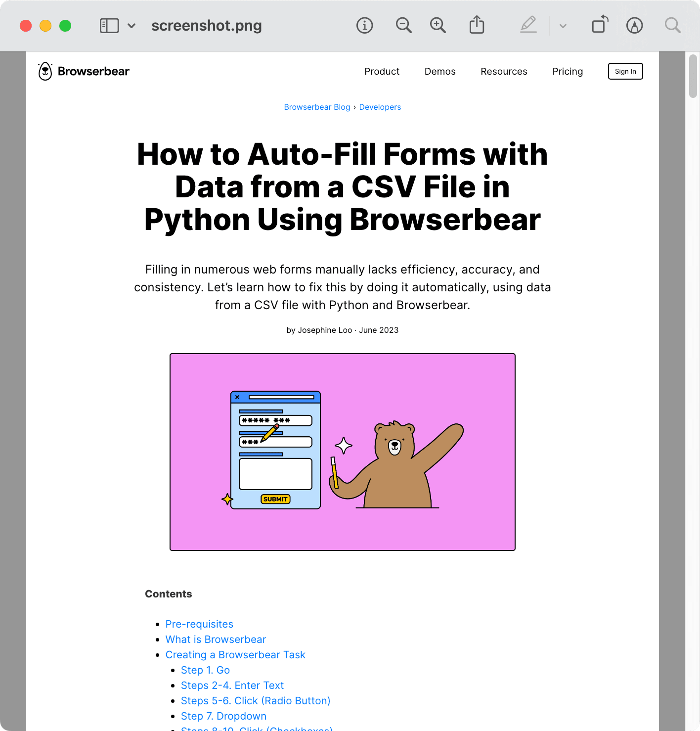The image size is (700, 731).
Task: Rotate the image with the rotate icon
Action: pos(600,25)
